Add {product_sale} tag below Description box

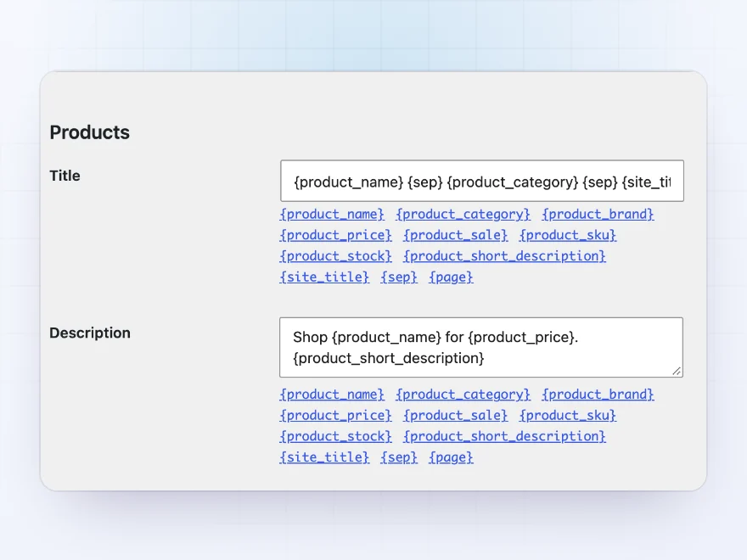456,416
